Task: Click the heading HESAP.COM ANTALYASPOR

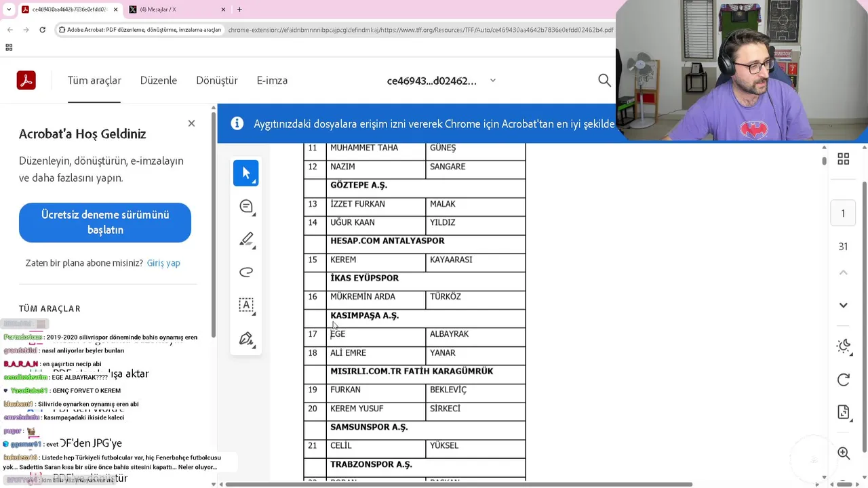Action: 387,241
